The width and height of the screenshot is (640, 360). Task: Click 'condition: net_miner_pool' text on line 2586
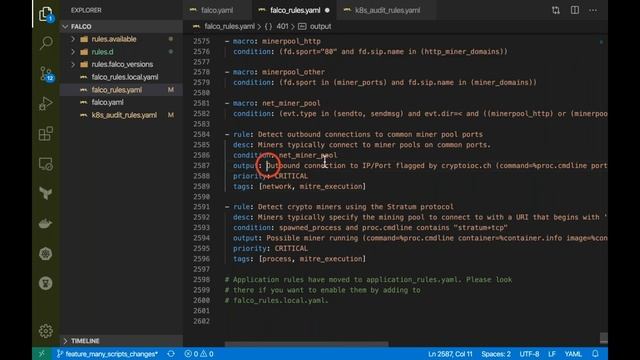coord(285,155)
